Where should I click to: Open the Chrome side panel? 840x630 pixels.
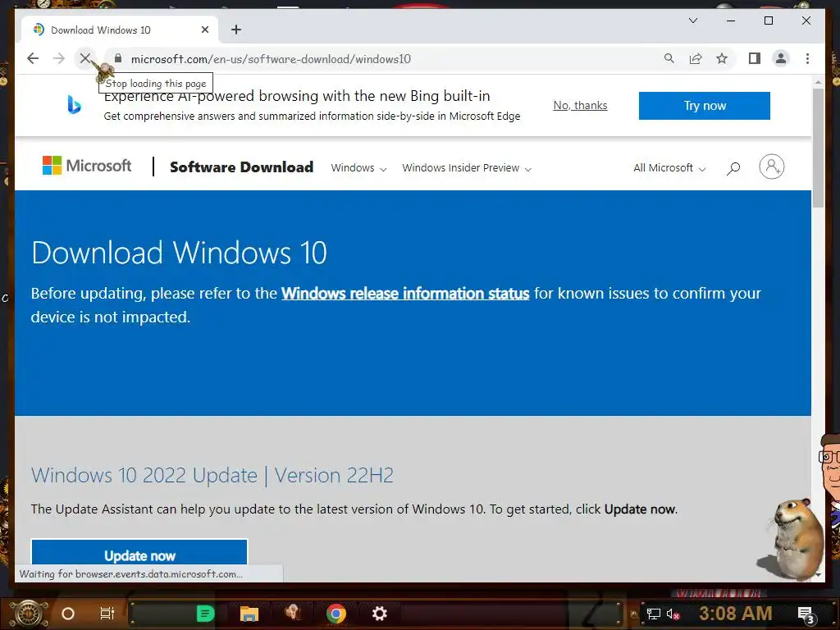[755, 58]
